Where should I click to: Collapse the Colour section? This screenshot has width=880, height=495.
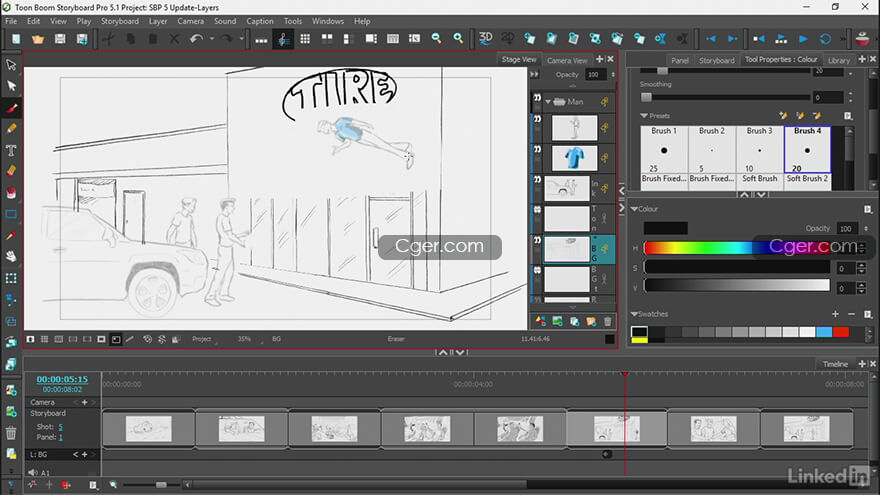pyautogui.click(x=634, y=209)
